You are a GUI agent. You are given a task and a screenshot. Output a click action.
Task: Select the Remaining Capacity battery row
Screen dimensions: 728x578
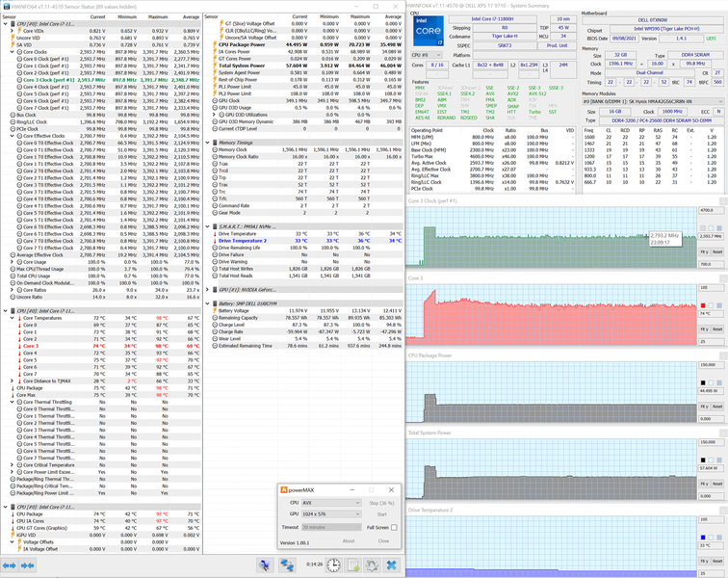click(x=303, y=318)
